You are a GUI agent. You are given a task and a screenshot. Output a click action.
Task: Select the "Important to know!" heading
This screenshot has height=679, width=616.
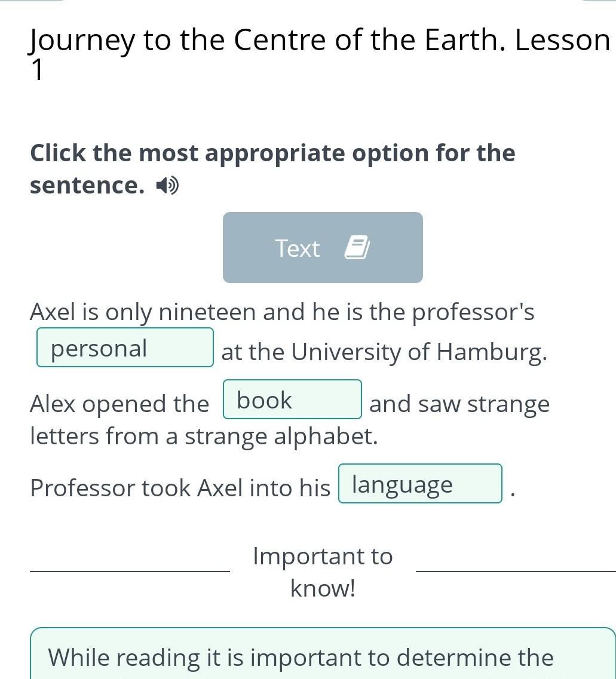[323, 572]
